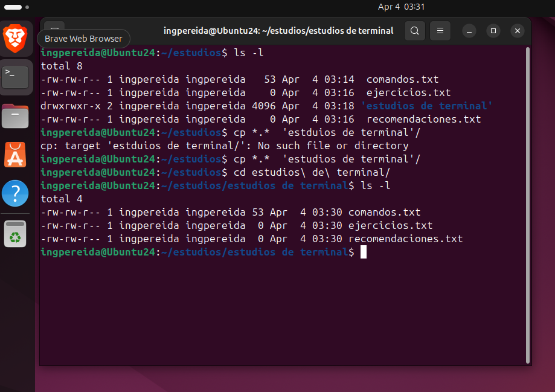The image size is (555, 392).
Task: Maximize the terminal window
Action: pos(493,31)
